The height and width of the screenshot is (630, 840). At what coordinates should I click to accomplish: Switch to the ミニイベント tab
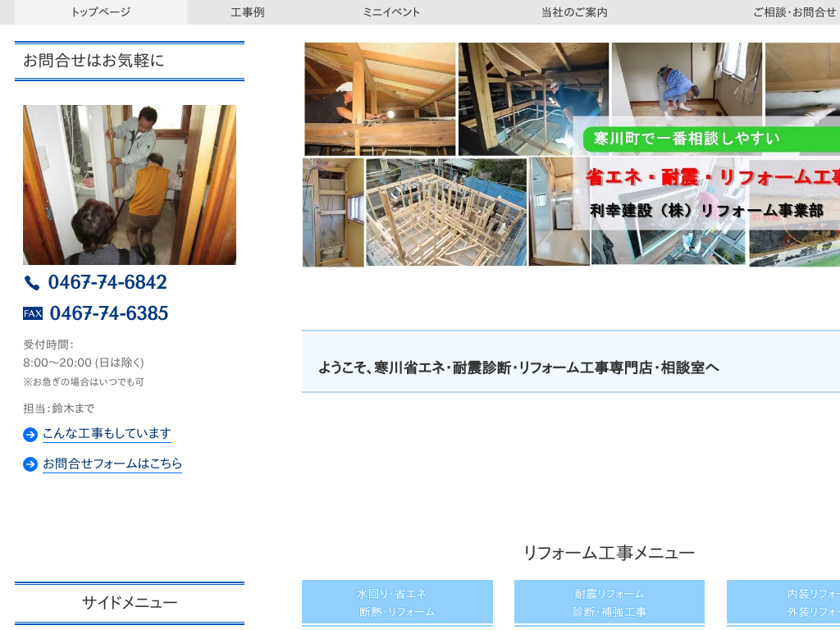391,12
